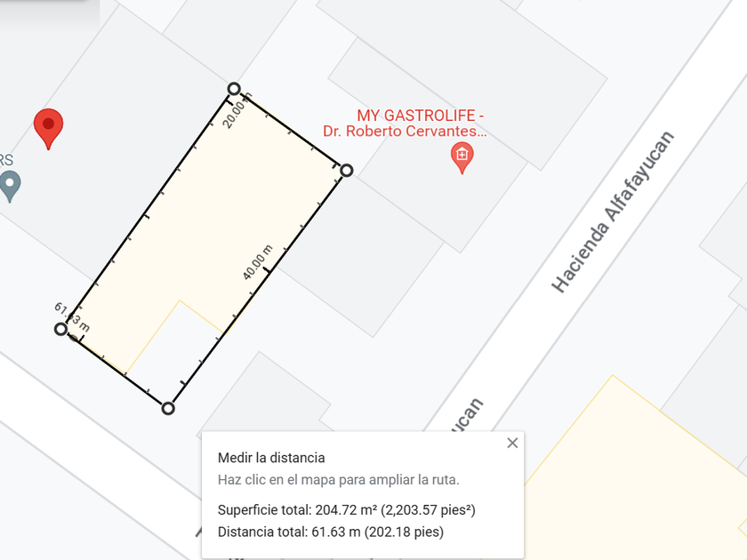This screenshot has width=747, height=560.
Task: Click the Hacienda Alfafayucan street name
Action: pyautogui.click(x=613, y=212)
